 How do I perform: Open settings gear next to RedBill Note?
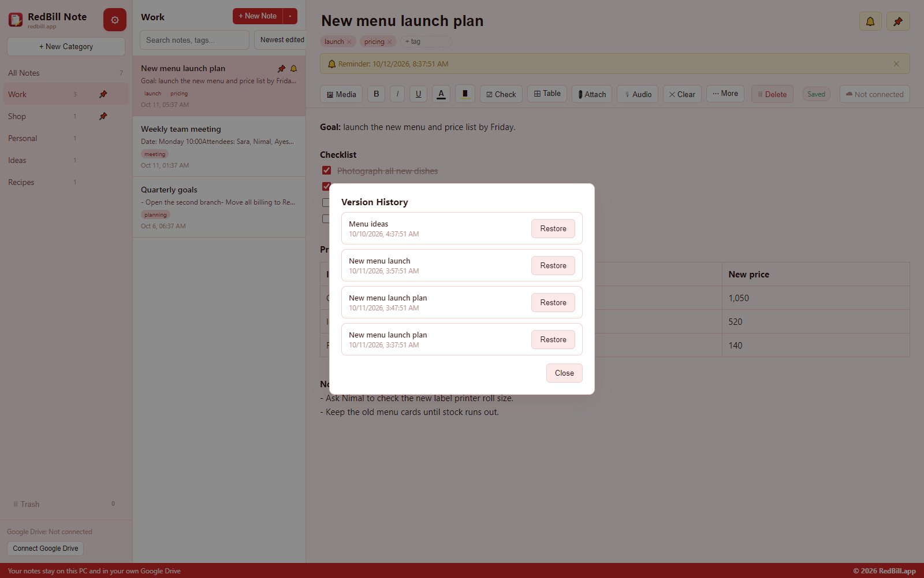point(115,20)
